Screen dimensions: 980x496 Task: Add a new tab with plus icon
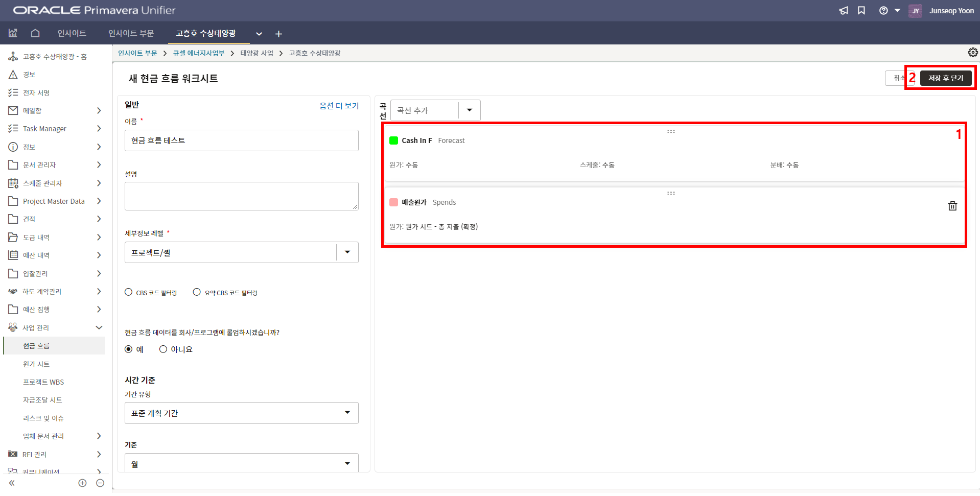(278, 34)
